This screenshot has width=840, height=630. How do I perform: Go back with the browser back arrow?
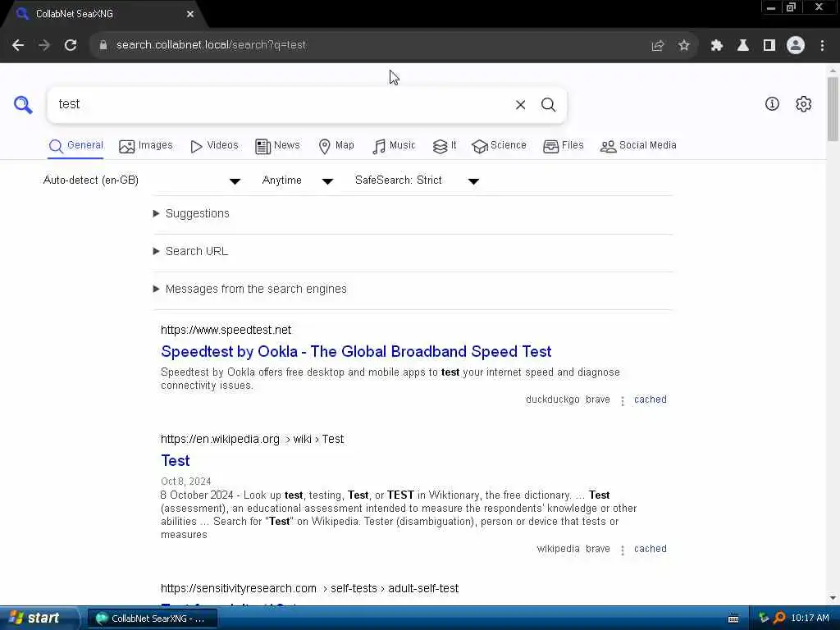click(x=18, y=45)
